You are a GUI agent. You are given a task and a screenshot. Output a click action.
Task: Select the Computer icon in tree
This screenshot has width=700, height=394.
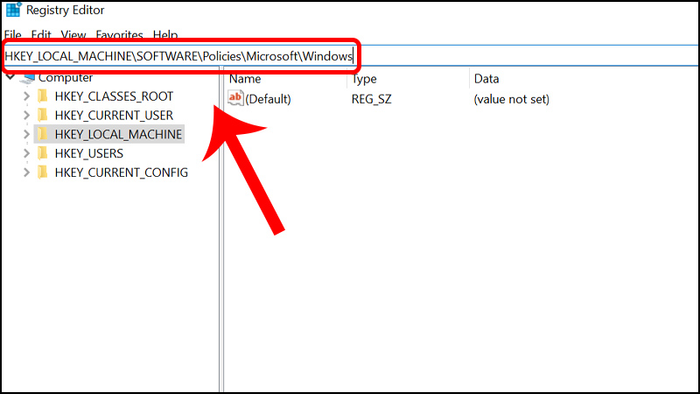point(28,78)
